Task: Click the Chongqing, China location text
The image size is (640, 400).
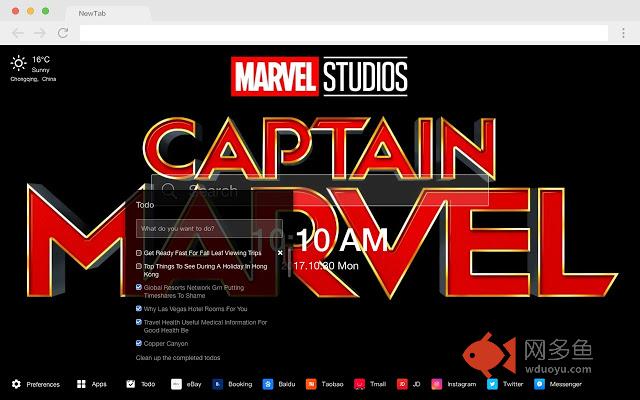Action: [33, 79]
